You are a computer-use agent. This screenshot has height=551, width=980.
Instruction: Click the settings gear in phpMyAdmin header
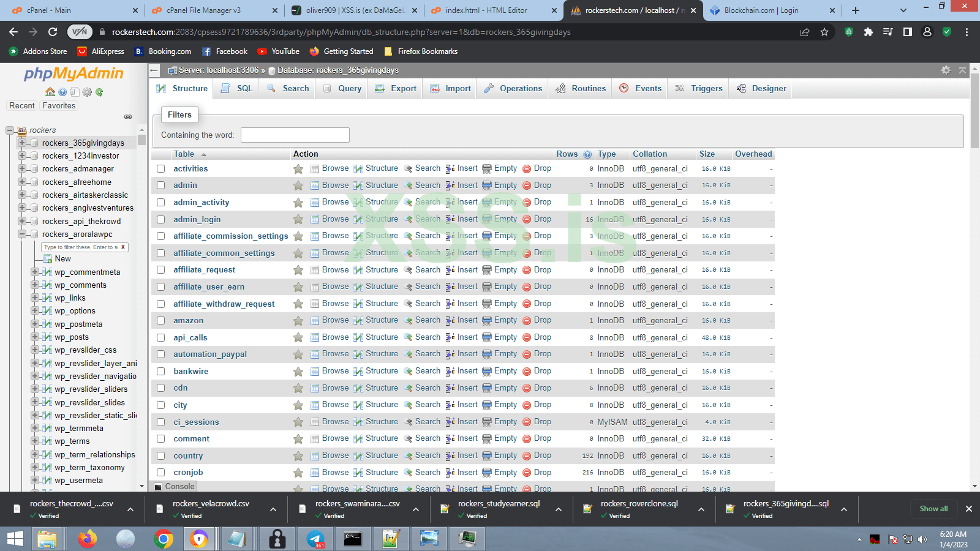click(946, 70)
